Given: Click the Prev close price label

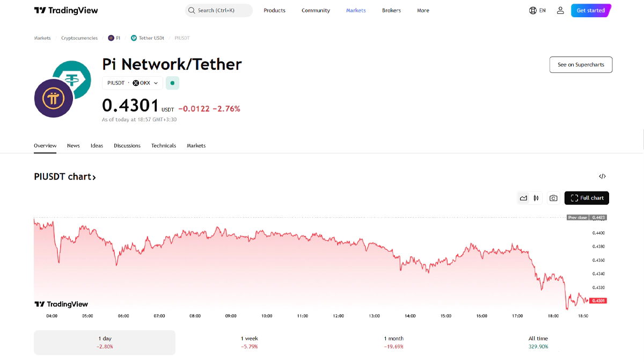Looking at the screenshot, I should (x=579, y=218).
